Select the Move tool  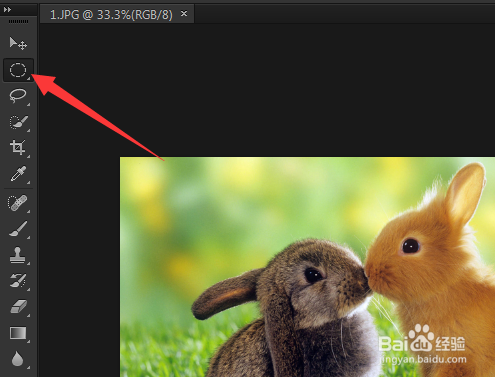18,44
